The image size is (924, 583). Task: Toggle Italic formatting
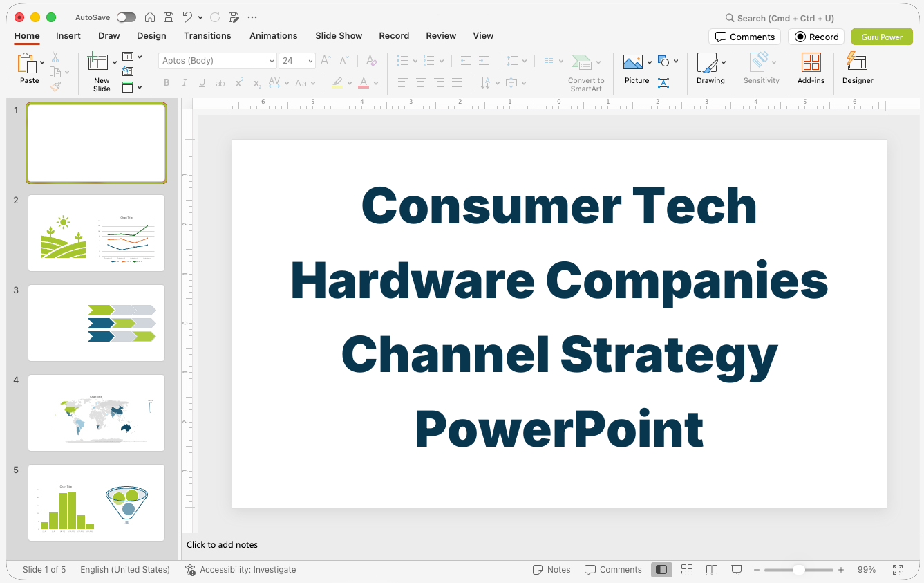click(x=185, y=83)
